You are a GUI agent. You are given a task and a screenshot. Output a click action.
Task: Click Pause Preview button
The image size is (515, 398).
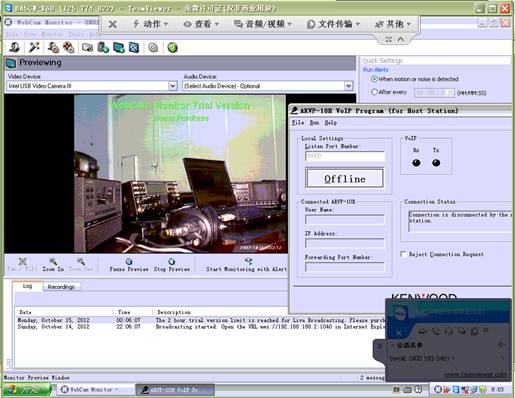(129, 265)
